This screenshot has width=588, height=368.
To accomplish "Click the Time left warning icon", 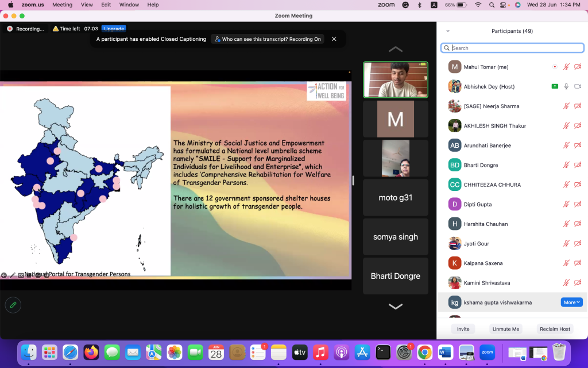I will [55, 29].
